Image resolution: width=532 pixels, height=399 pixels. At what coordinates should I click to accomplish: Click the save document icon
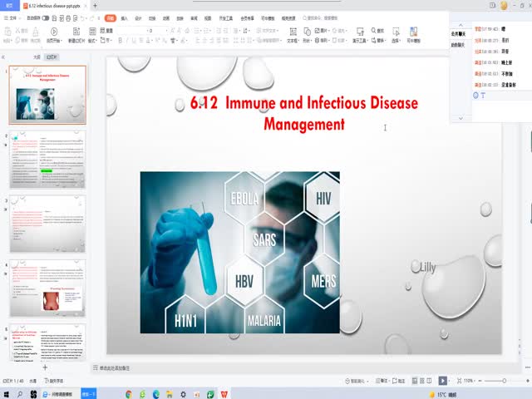click(x=54, y=18)
